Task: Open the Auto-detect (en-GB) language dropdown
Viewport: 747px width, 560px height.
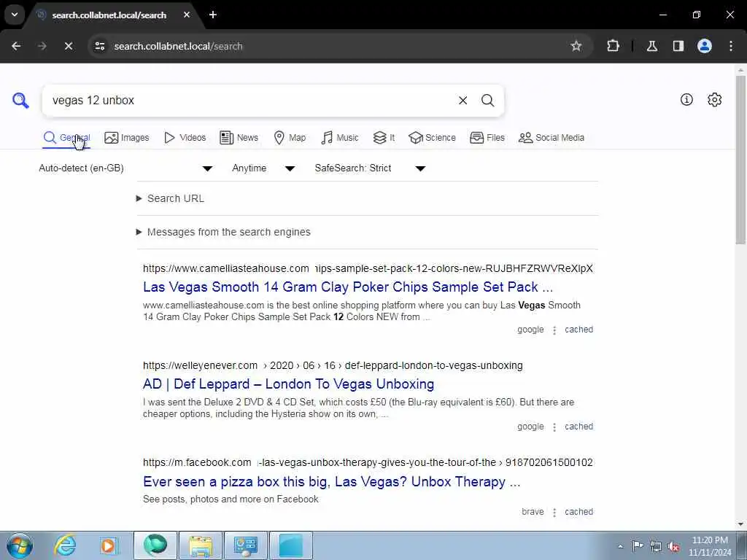Action: click(x=125, y=168)
